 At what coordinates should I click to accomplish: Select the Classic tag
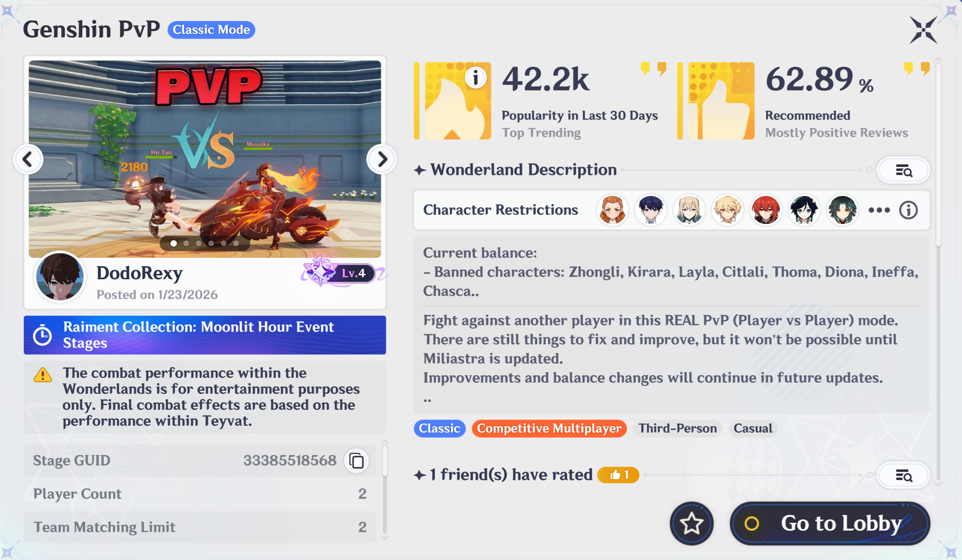[439, 428]
